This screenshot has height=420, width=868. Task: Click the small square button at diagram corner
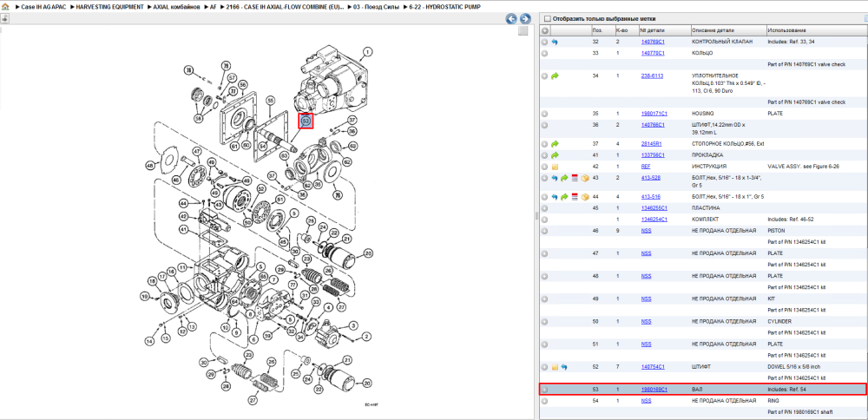click(523, 31)
